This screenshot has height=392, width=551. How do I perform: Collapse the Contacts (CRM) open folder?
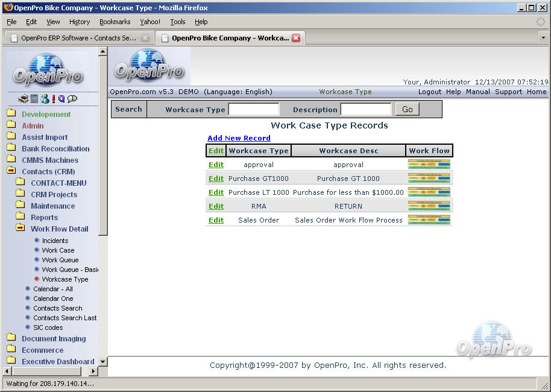tap(11, 171)
